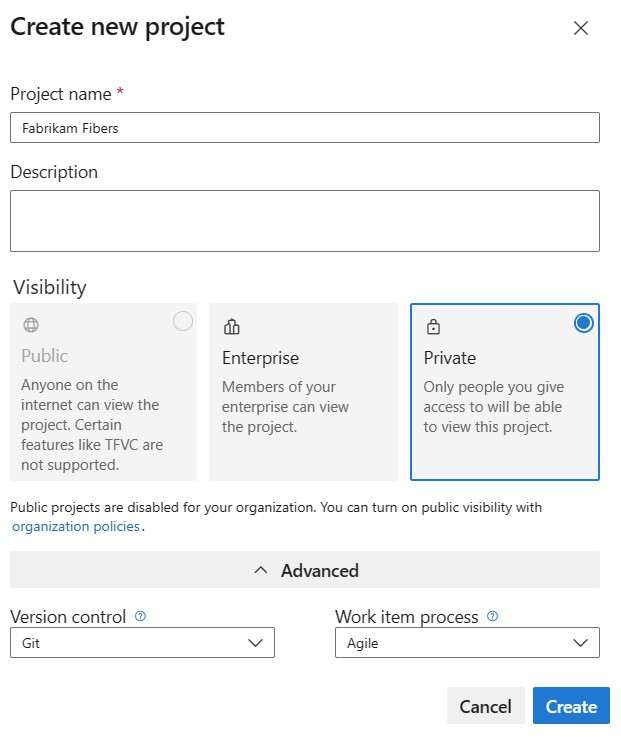Screen dimensions: 621x739
Task: Click the Advanced chevron up icon
Action: click(261, 570)
